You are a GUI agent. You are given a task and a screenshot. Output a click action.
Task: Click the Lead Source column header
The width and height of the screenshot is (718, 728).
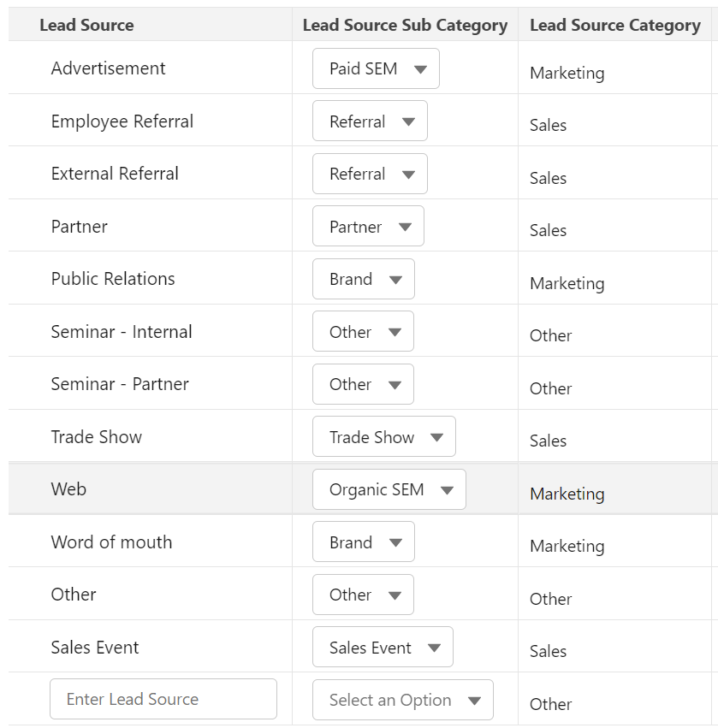pyautogui.click(x=86, y=26)
